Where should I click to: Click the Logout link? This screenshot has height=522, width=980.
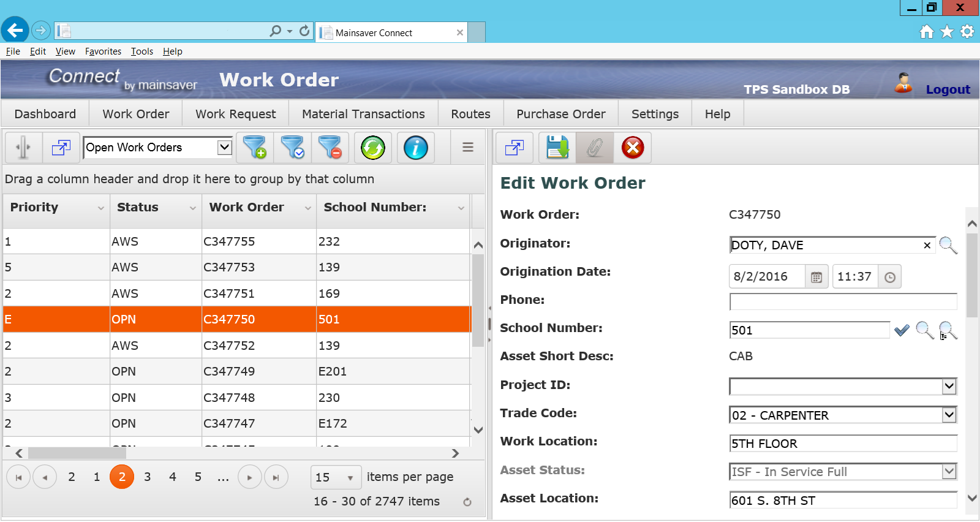point(948,89)
